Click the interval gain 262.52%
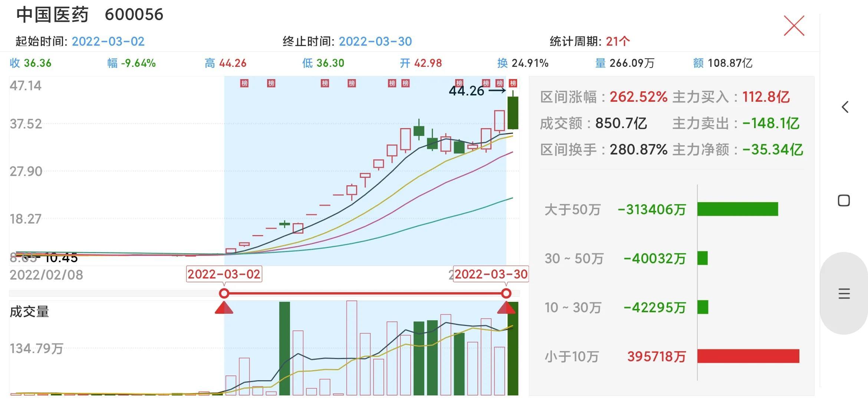 [639, 97]
